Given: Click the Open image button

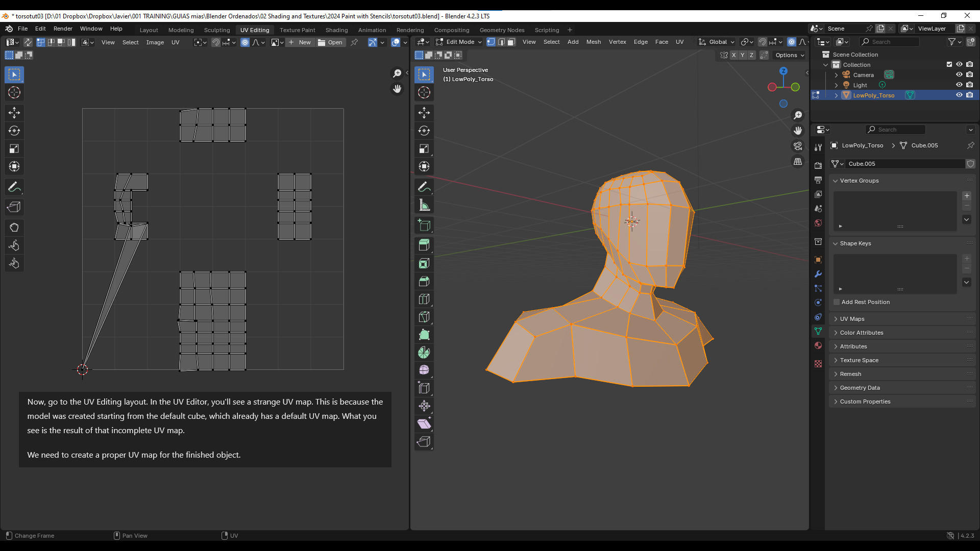Looking at the screenshot, I should click(330, 42).
